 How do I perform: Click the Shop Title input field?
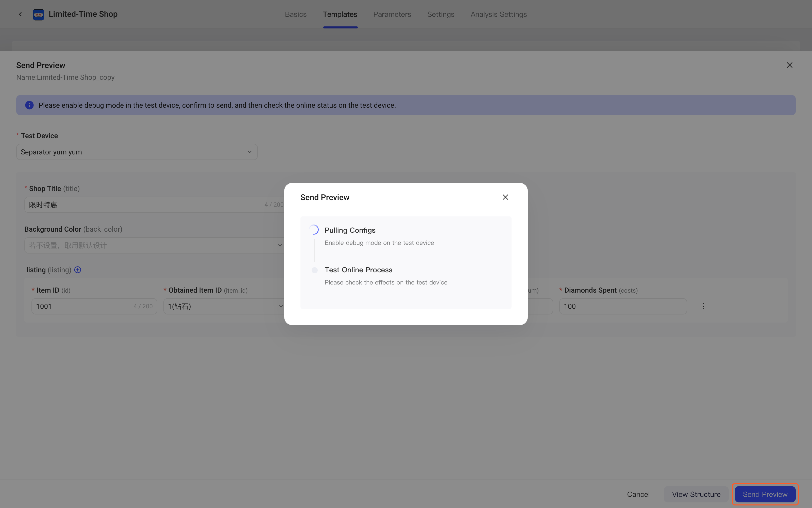154,205
